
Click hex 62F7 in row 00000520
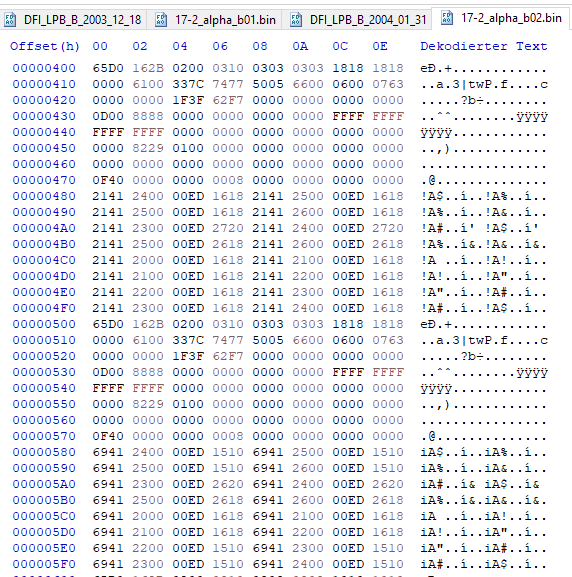pyautogui.click(x=228, y=356)
